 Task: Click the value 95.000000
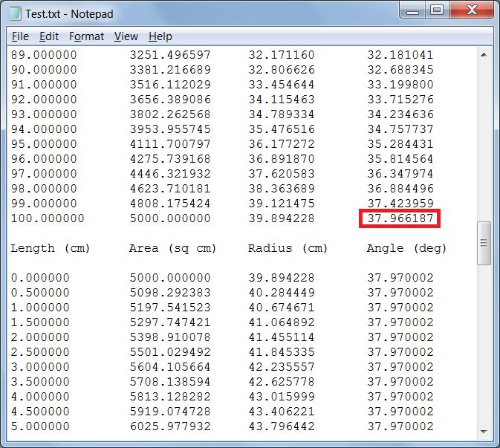[x=44, y=144]
